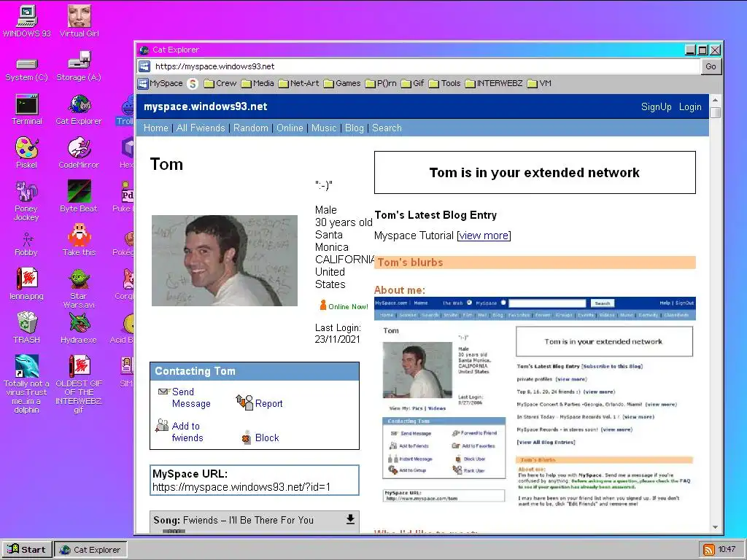Open the Games bookmarks folder
The image size is (747, 560).
click(342, 83)
